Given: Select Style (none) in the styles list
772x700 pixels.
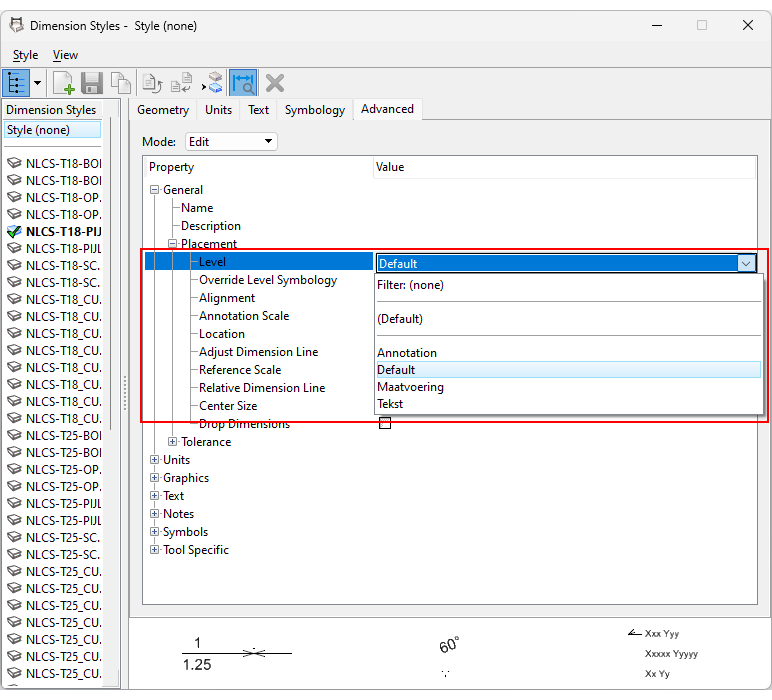Looking at the screenshot, I should tap(52, 130).
